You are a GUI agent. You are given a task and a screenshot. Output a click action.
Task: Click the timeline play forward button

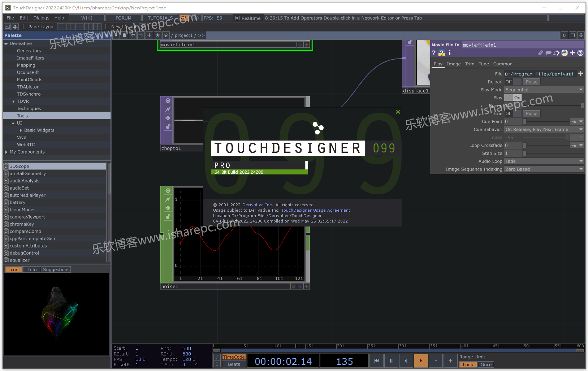click(421, 361)
